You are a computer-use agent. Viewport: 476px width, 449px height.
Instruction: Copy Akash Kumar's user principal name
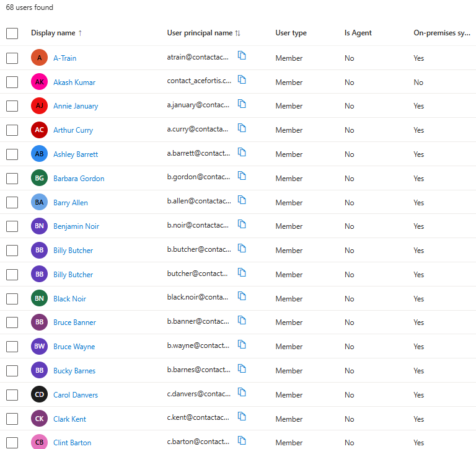click(242, 80)
